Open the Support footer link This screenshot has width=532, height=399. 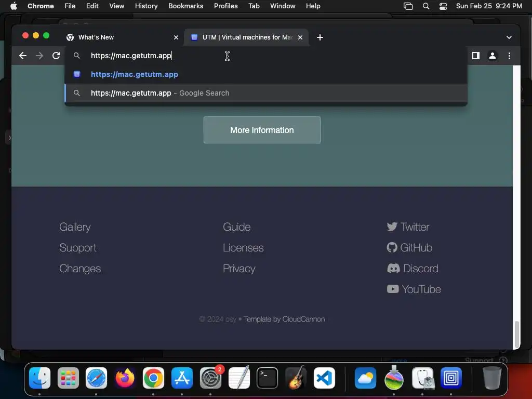[x=78, y=248]
